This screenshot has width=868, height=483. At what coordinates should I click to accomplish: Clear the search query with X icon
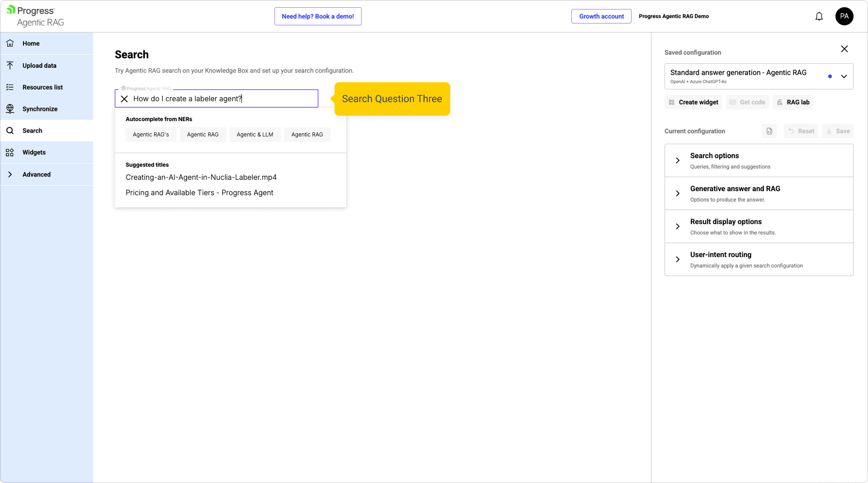tap(124, 99)
